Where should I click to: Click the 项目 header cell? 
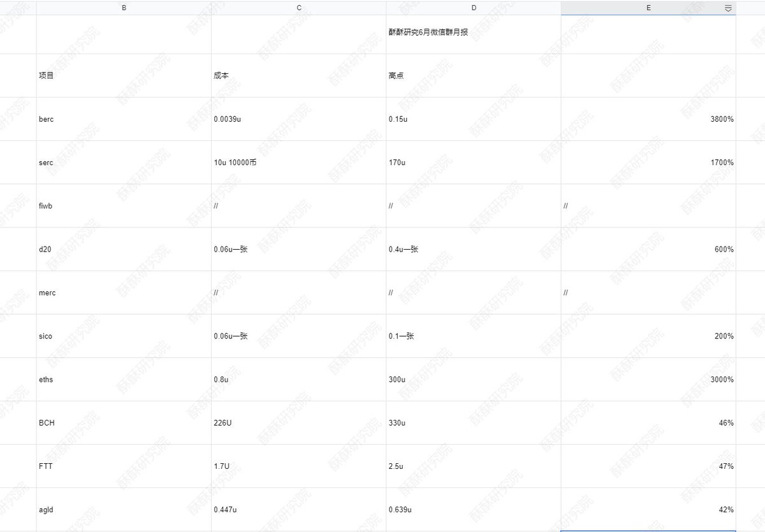coord(124,76)
